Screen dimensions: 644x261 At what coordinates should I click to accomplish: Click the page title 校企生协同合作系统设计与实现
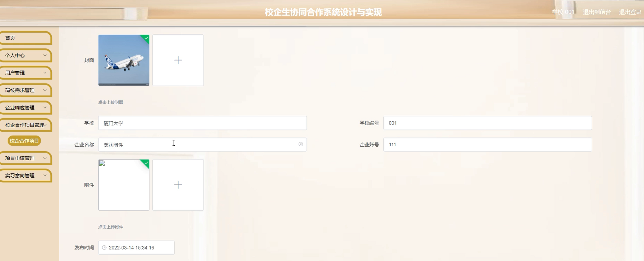click(x=323, y=12)
